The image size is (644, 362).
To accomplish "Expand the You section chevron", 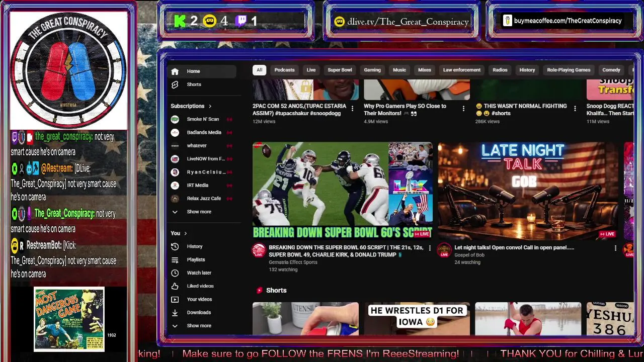I will (x=185, y=233).
